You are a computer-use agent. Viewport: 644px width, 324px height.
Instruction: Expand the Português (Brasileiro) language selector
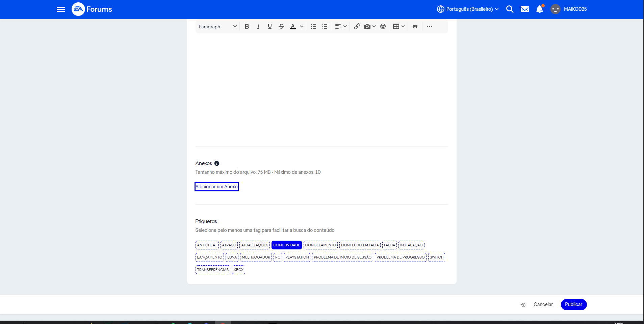pyautogui.click(x=468, y=9)
